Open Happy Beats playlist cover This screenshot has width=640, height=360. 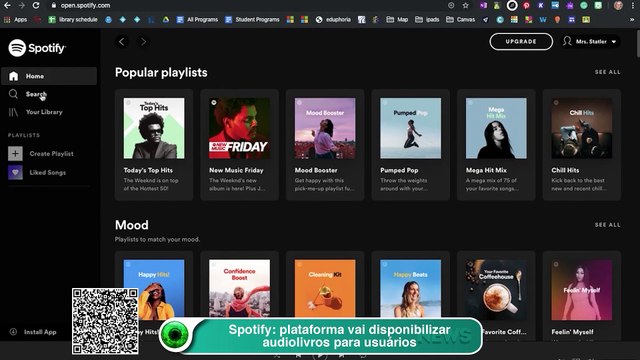411,290
